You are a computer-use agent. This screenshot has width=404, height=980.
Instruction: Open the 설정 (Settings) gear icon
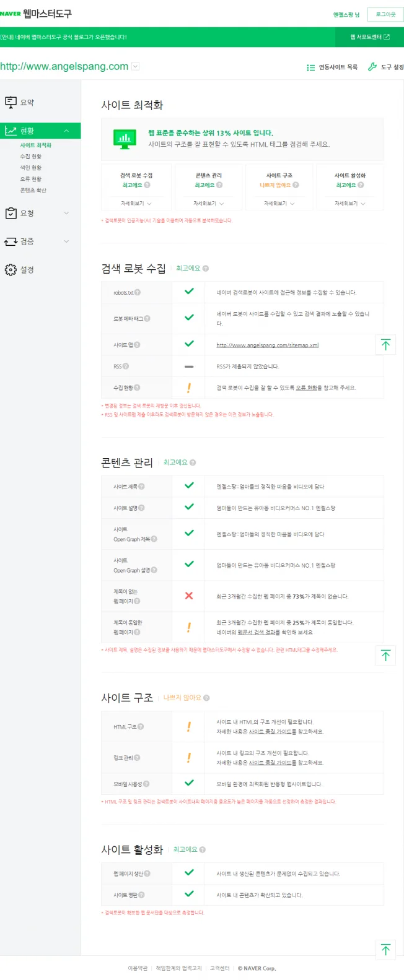(12, 269)
